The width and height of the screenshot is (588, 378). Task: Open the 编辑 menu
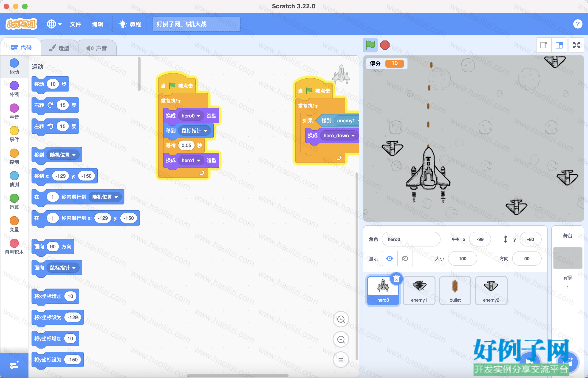97,24
